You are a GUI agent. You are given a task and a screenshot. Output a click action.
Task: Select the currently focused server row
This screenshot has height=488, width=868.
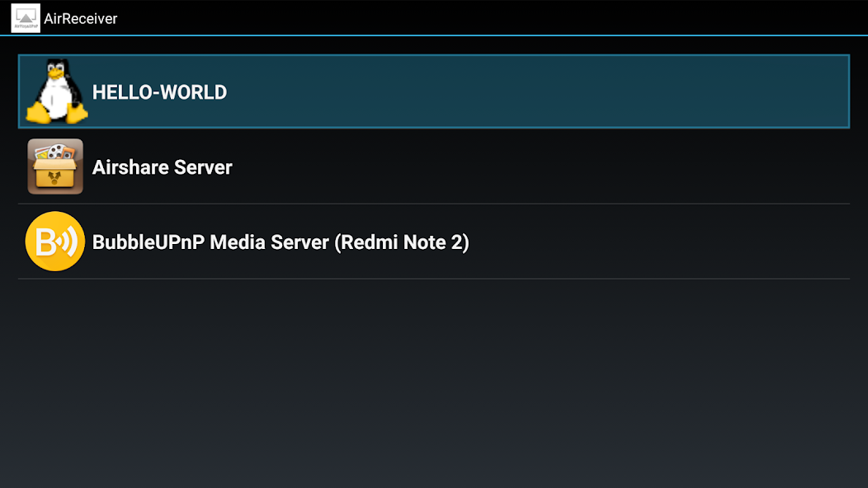[433, 91]
